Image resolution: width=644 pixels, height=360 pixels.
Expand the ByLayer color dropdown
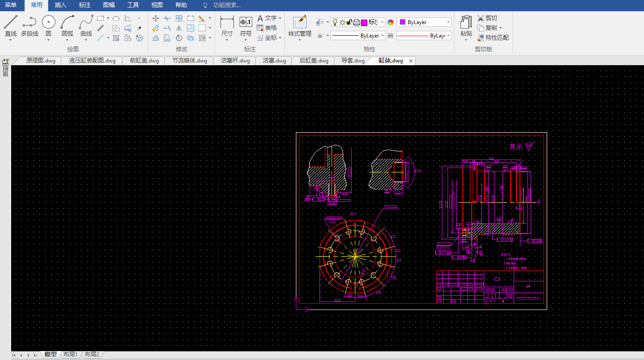pos(448,22)
